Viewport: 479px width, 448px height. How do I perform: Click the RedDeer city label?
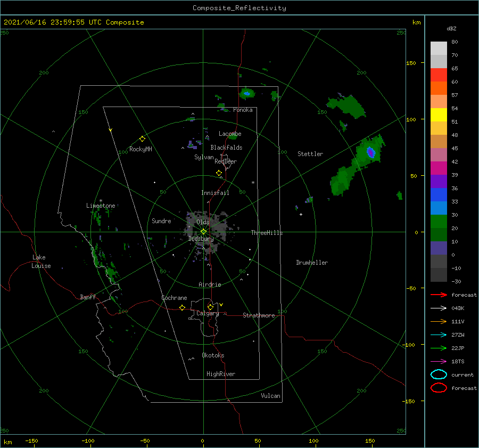pos(226,161)
